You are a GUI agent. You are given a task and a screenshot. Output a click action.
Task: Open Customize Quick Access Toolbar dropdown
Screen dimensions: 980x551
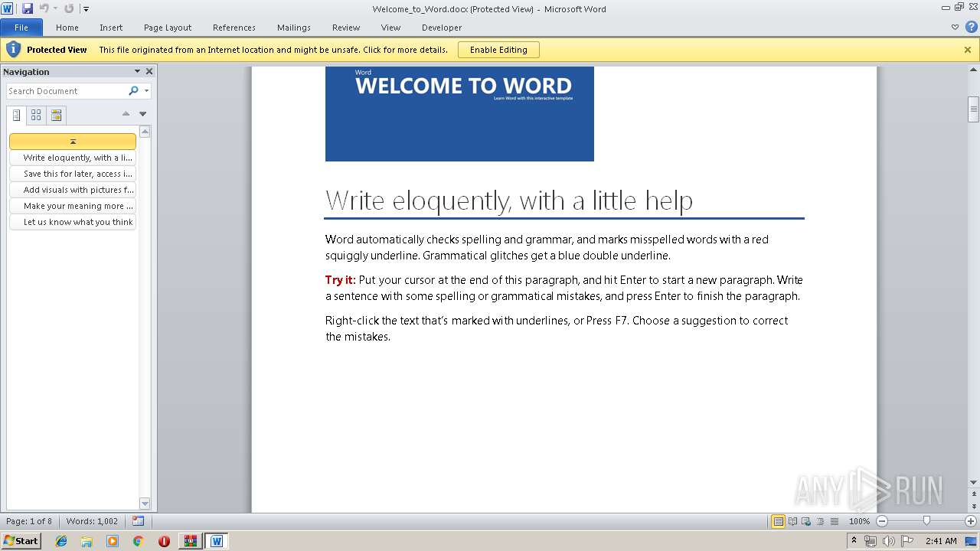[x=86, y=9]
